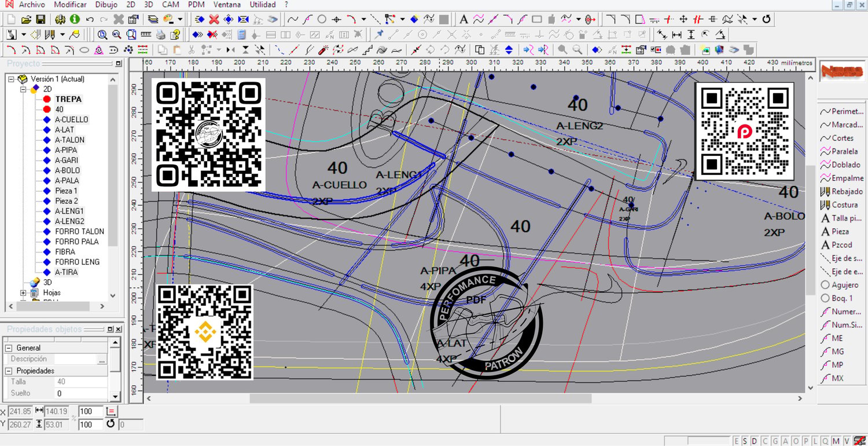Click the blue diamond with arrows icon
The image size is (868, 446).
pyautogui.click(x=229, y=19)
